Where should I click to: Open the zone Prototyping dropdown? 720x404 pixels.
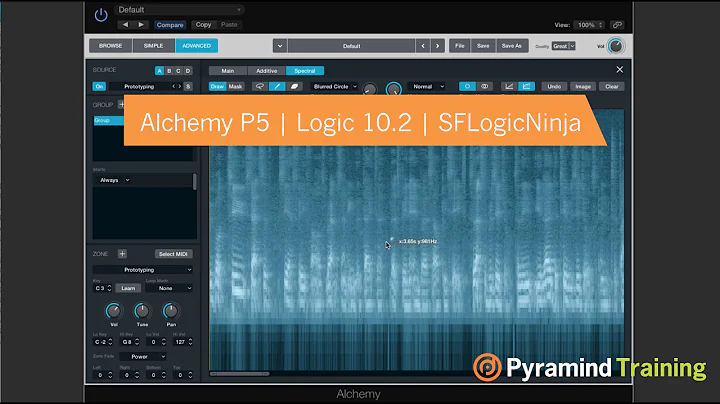[142, 269]
